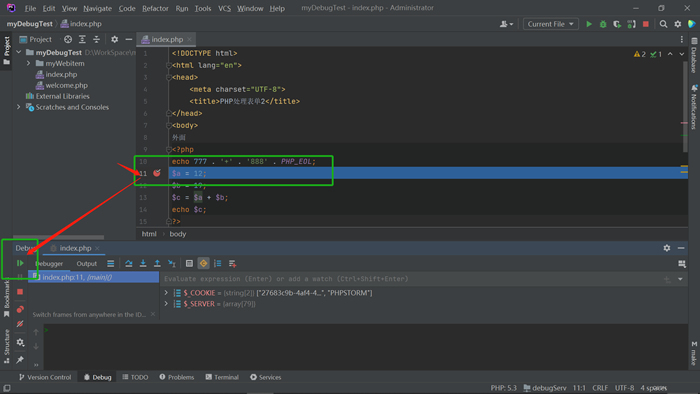Toggle the highlighted orange C variables icon
This screenshot has width=700, height=394.
click(204, 264)
